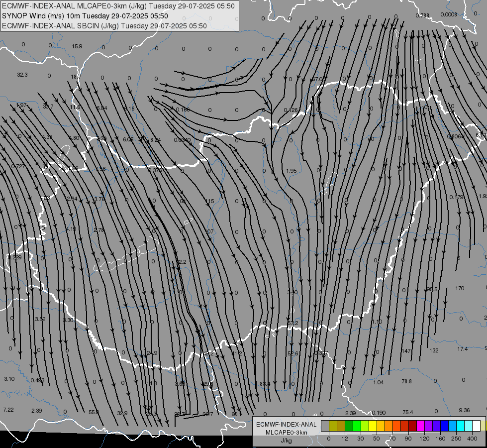The width and height of the screenshot is (487, 448).
Task: Click the map value 132
Action: click(x=434, y=350)
